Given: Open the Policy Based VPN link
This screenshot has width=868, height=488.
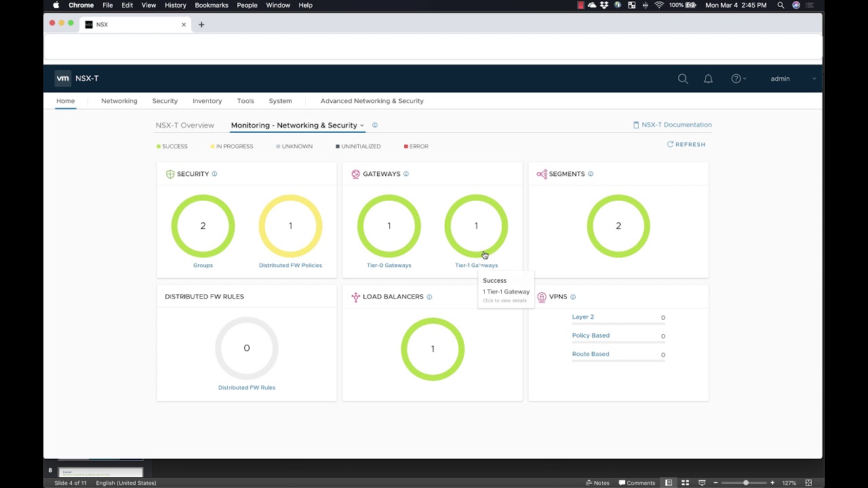Looking at the screenshot, I should [x=591, y=335].
